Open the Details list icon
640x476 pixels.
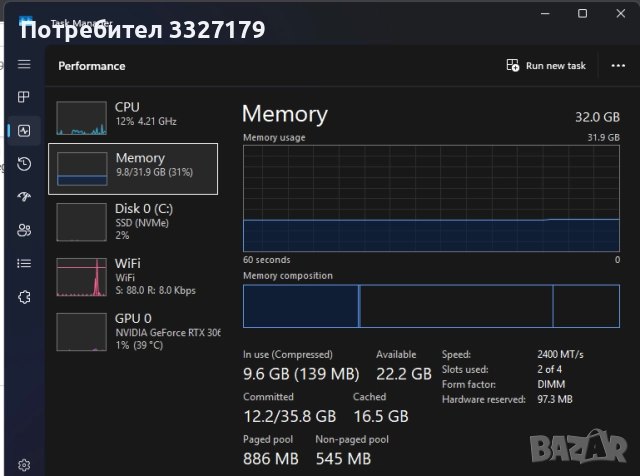tap(24, 263)
